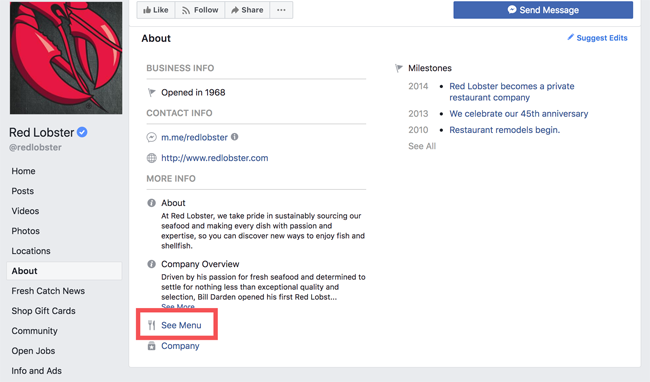Go to the Home section
The width and height of the screenshot is (650, 382).
23,171
